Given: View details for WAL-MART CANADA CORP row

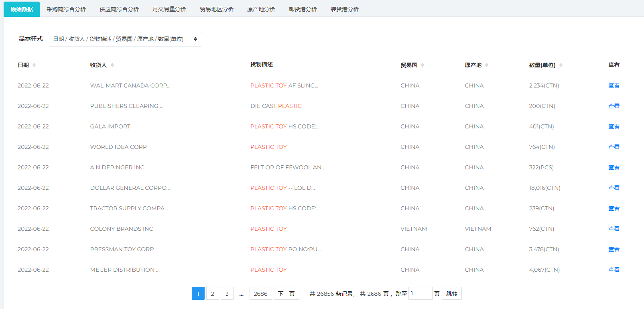Looking at the screenshot, I should [x=614, y=85].
